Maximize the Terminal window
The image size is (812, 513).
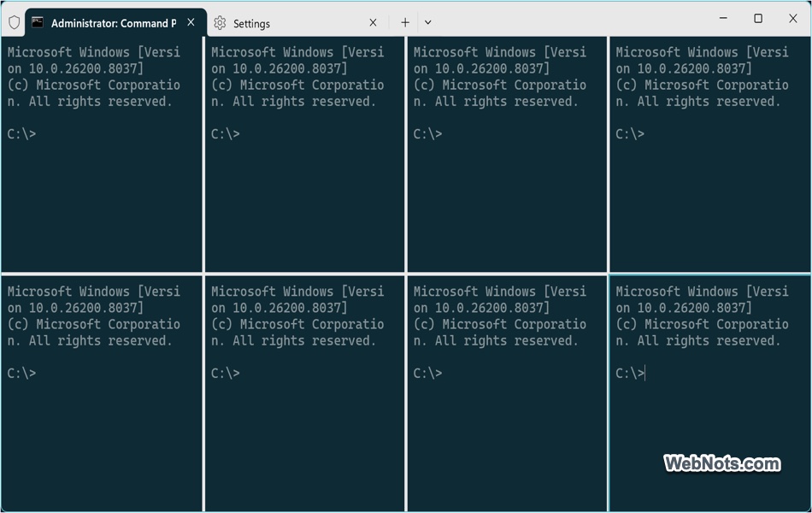pyautogui.click(x=758, y=18)
